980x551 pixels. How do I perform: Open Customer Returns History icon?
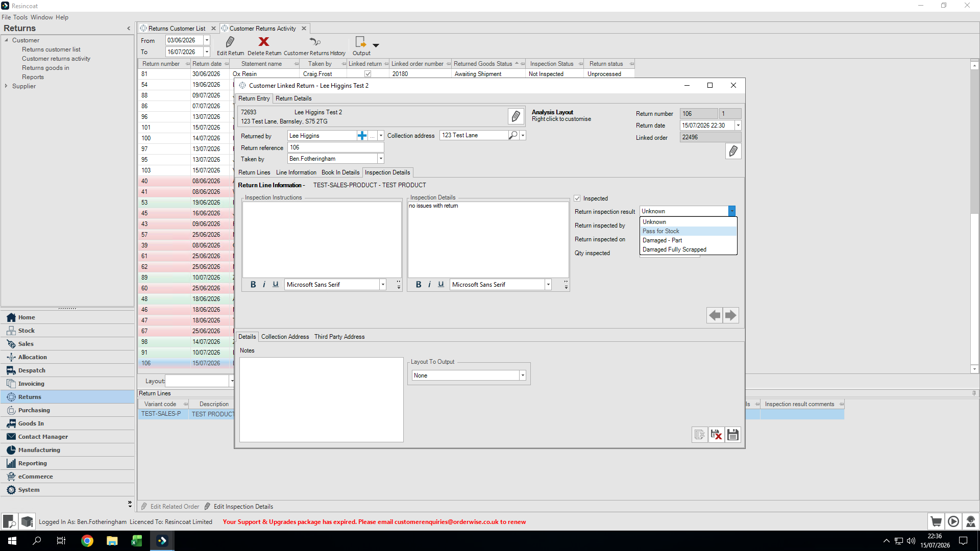click(x=314, y=42)
